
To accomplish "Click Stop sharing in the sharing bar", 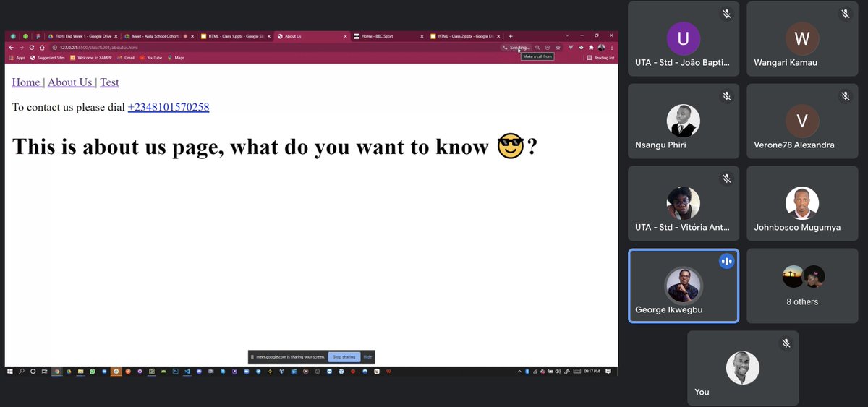I will point(344,357).
